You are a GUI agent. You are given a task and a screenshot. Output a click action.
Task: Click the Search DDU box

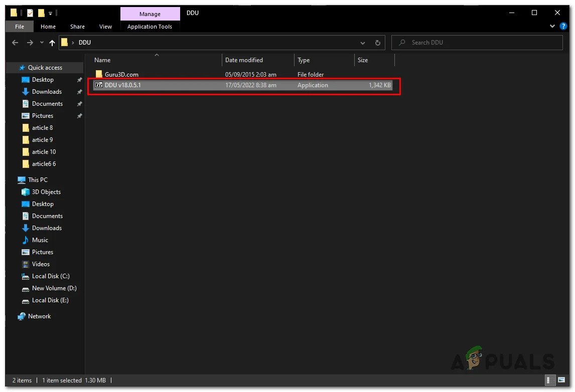pyautogui.click(x=477, y=43)
